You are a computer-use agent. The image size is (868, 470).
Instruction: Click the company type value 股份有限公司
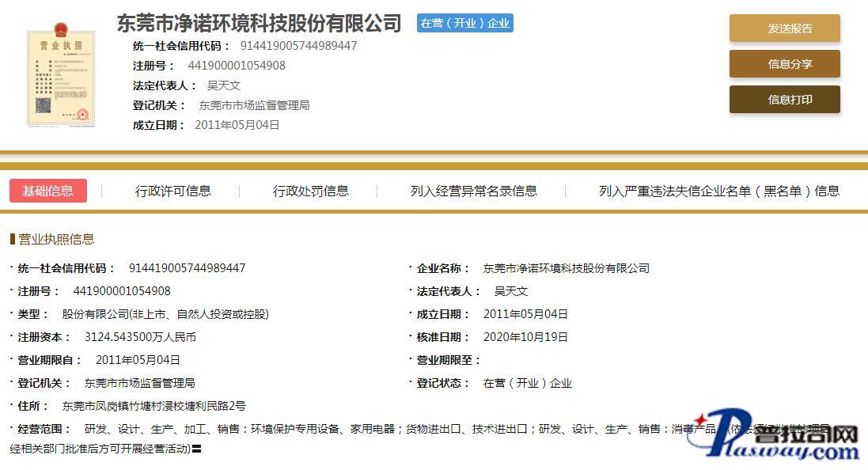tap(165, 314)
